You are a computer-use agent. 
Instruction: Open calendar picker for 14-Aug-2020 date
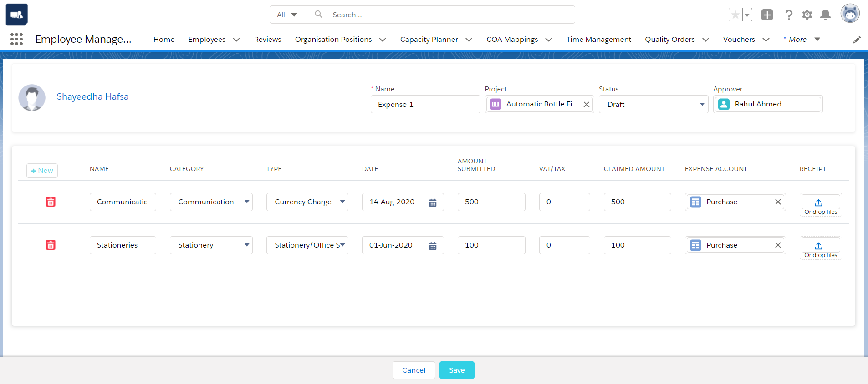(433, 202)
